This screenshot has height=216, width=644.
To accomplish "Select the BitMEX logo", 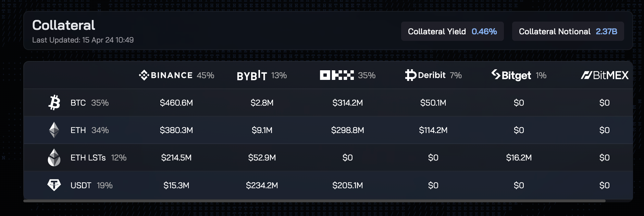I will (x=605, y=75).
